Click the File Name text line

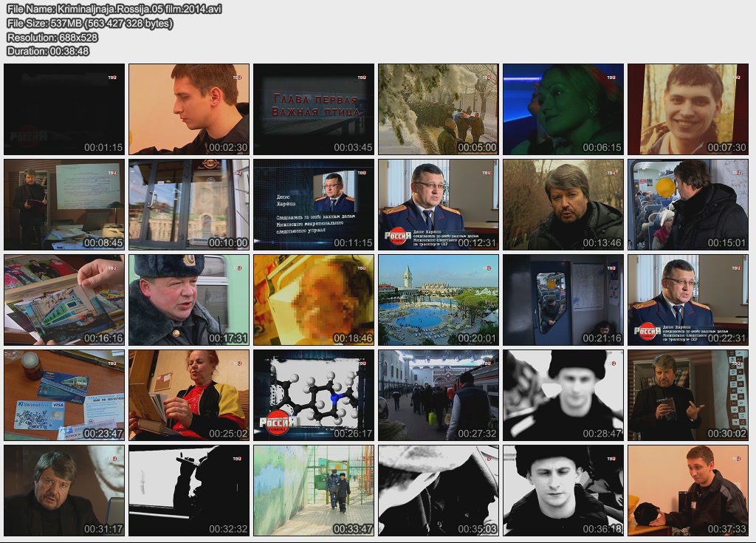(x=114, y=9)
